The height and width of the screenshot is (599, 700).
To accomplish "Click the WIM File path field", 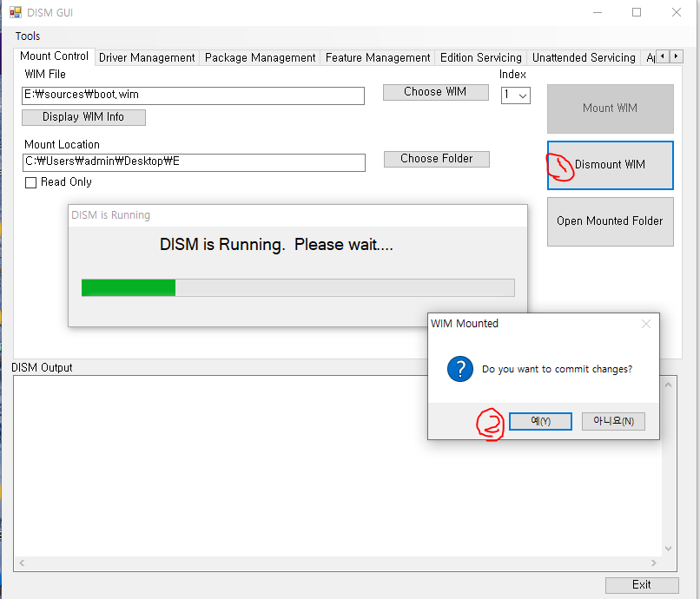I will click(194, 95).
